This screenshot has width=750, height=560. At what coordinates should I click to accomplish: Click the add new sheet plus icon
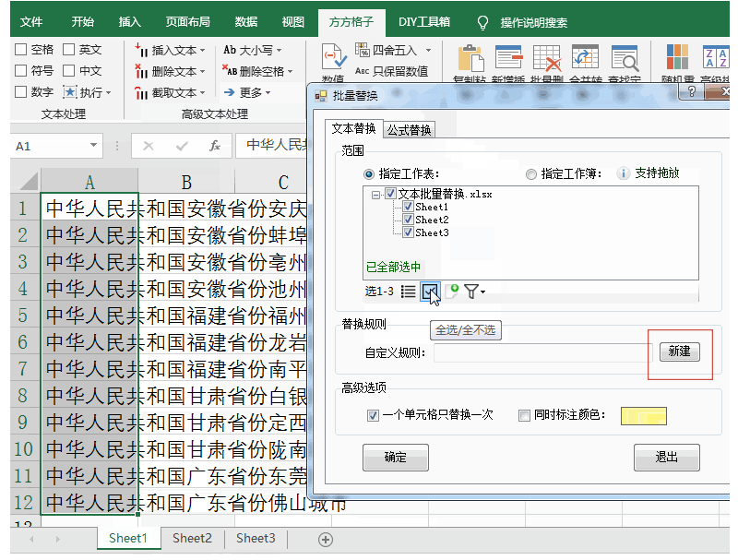pos(326,539)
